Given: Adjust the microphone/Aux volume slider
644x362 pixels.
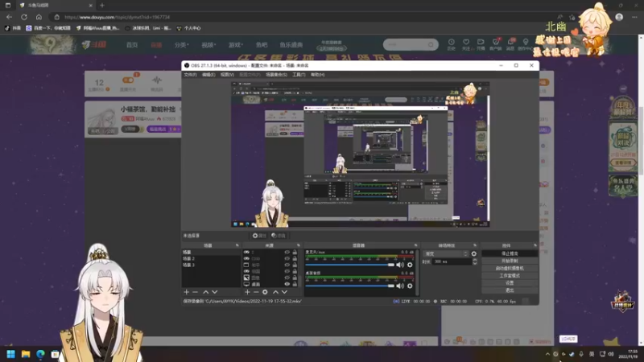Looking at the screenshot, I should pos(350,265).
